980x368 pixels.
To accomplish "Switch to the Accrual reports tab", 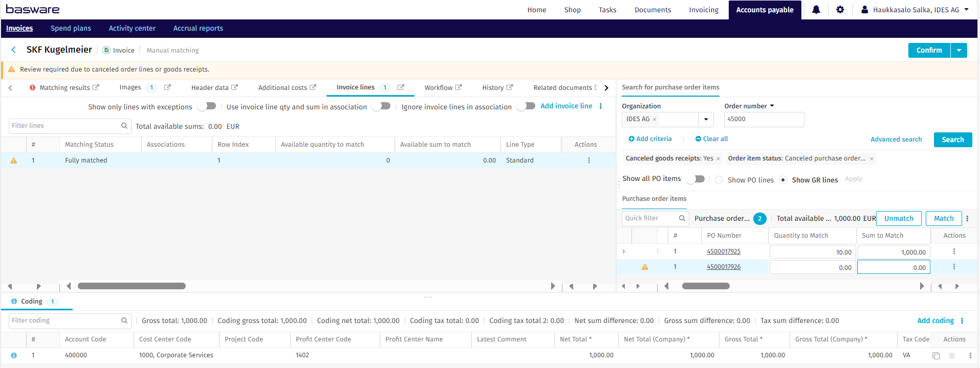I will [x=198, y=28].
